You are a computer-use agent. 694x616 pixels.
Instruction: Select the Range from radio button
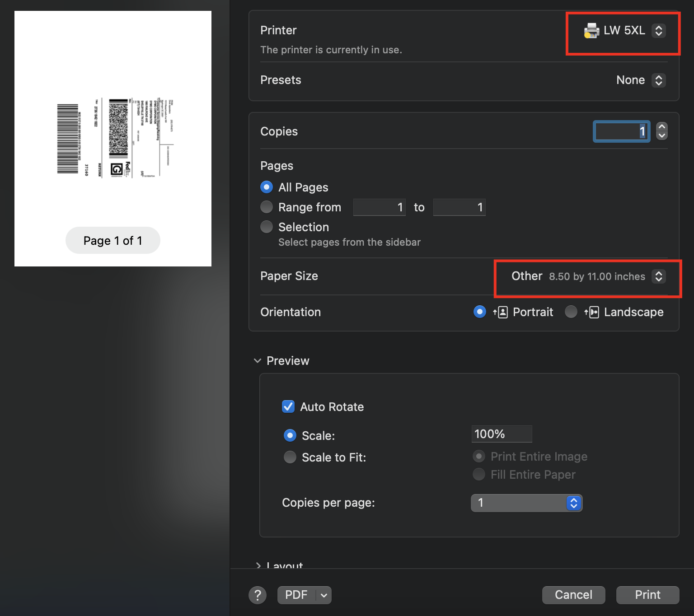click(267, 207)
